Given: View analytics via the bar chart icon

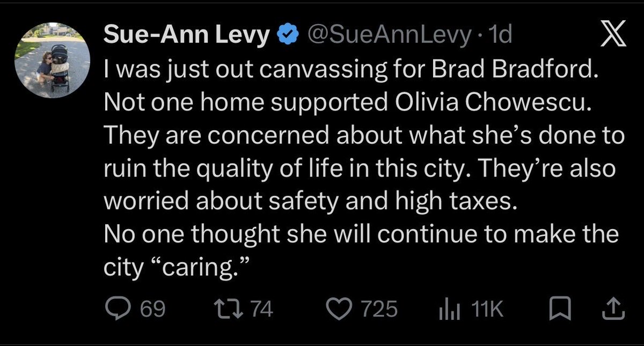Looking at the screenshot, I should [x=448, y=310].
